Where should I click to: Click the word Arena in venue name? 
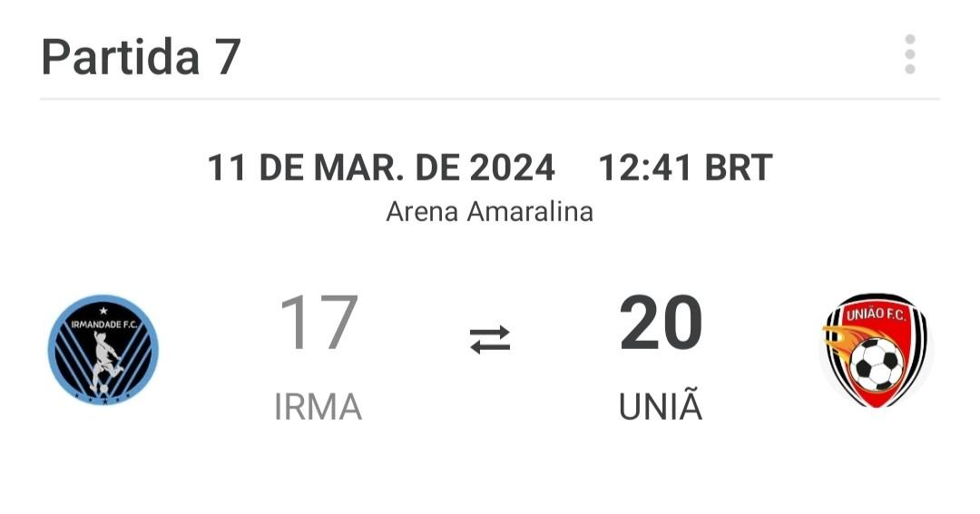pos(423,211)
